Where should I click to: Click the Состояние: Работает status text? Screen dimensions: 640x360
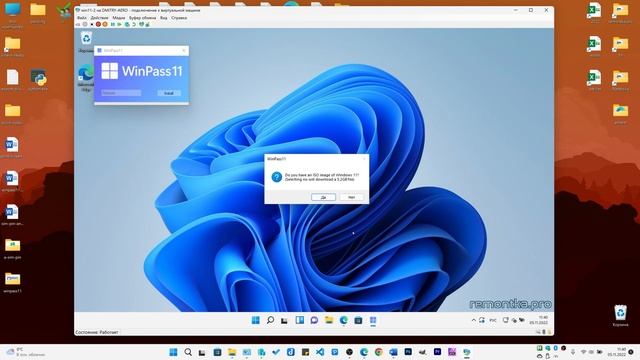[97, 332]
